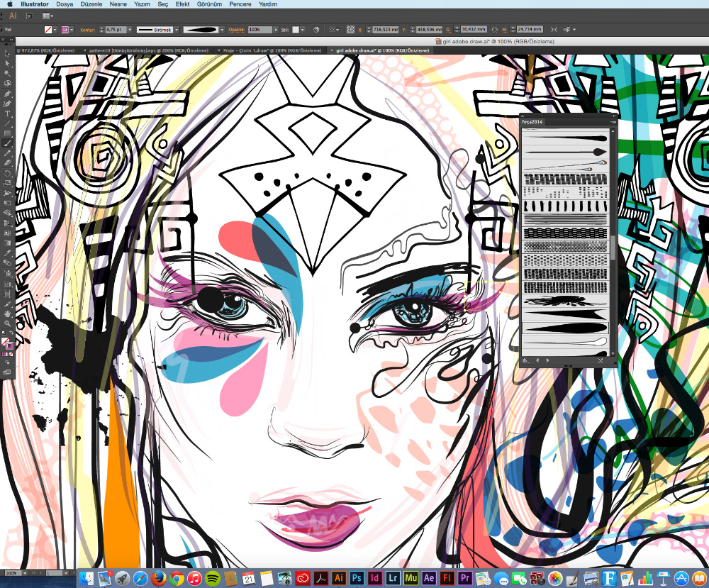Open the arrange documents dropdown
This screenshot has height=588, width=709.
pyautogui.click(x=47, y=16)
